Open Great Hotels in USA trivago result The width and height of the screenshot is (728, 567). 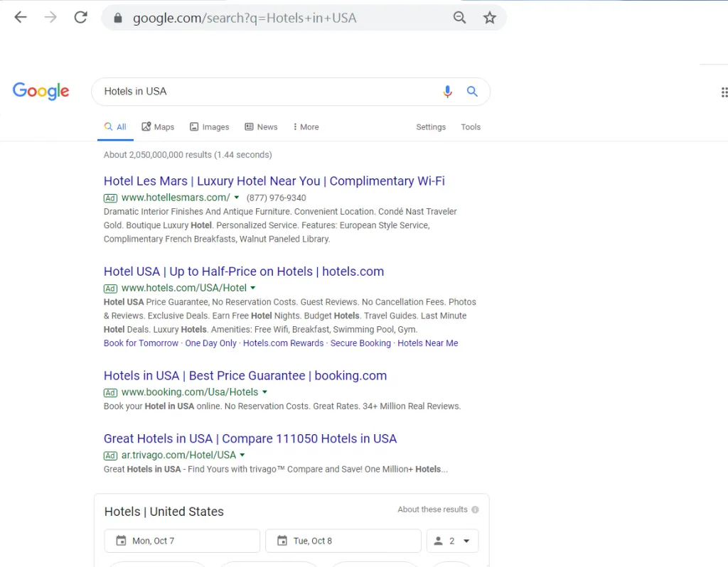coord(250,438)
